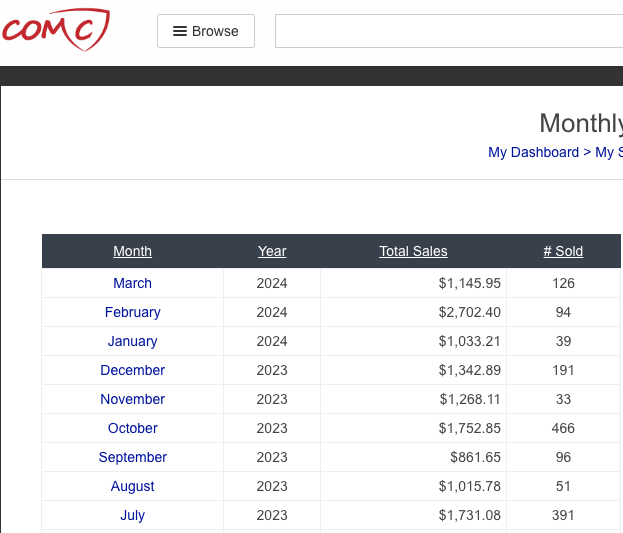Select the $1,015.78 total sales cell
Viewport: 623px width, 533px height.
point(413,486)
